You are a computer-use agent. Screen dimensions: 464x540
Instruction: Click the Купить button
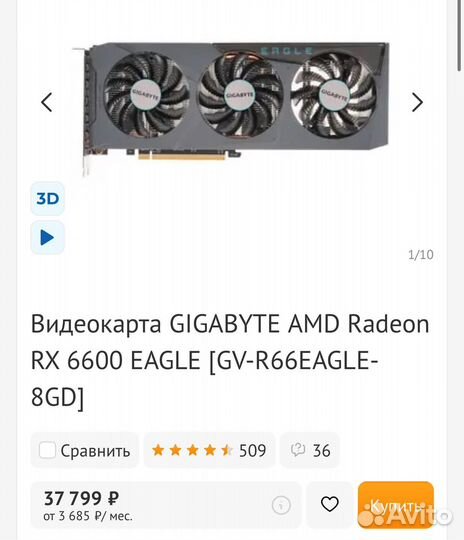tap(396, 505)
